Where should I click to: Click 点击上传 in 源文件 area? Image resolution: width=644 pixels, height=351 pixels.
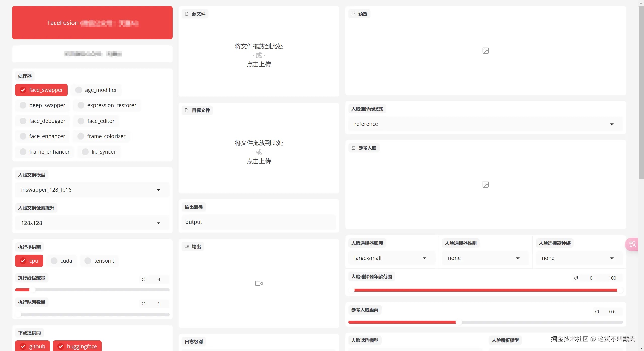coord(259,64)
